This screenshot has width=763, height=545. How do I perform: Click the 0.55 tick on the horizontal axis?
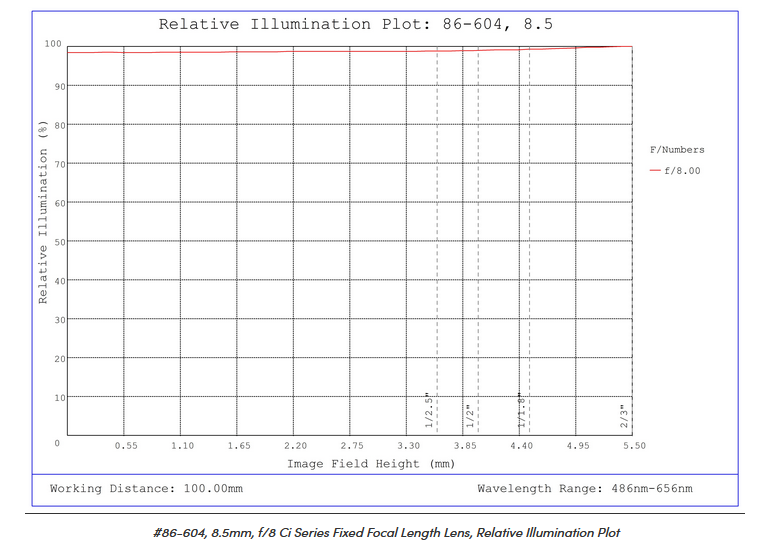click(125, 445)
